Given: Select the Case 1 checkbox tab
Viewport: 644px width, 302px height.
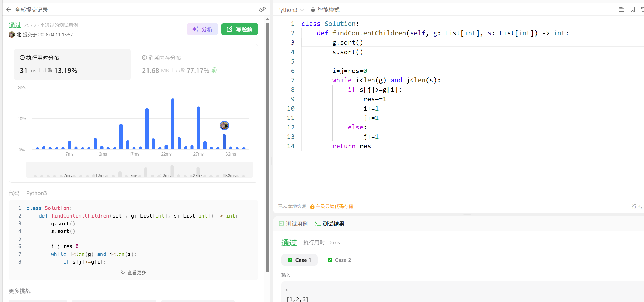Looking at the screenshot, I should coord(299,260).
